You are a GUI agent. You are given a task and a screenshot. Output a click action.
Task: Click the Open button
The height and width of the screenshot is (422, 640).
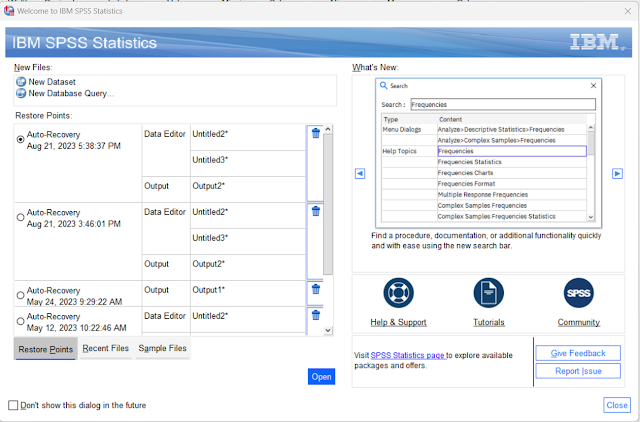click(x=321, y=377)
